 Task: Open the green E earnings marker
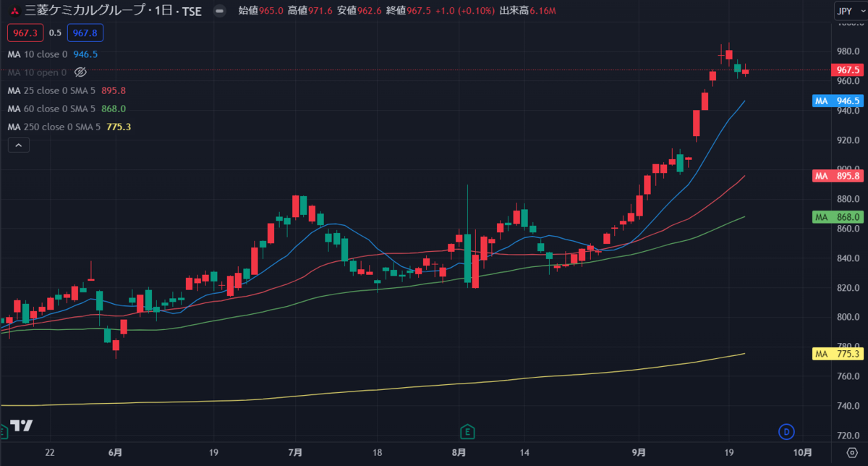coord(468,432)
